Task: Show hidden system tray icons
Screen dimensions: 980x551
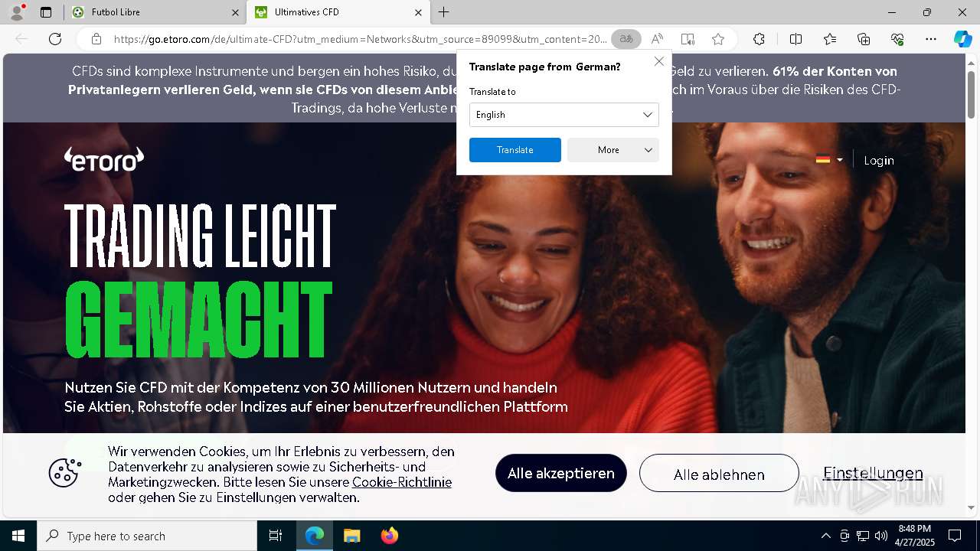Action: (825, 536)
